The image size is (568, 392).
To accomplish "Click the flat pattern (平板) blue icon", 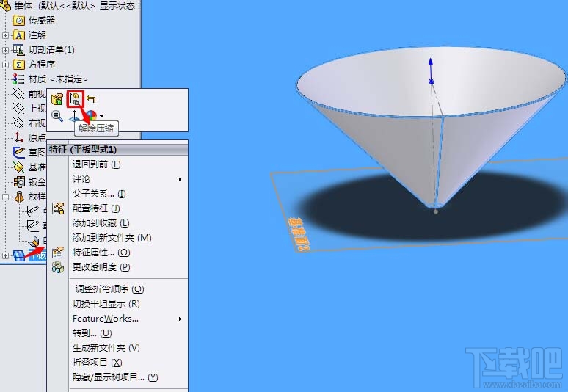I will tap(19, 255).
